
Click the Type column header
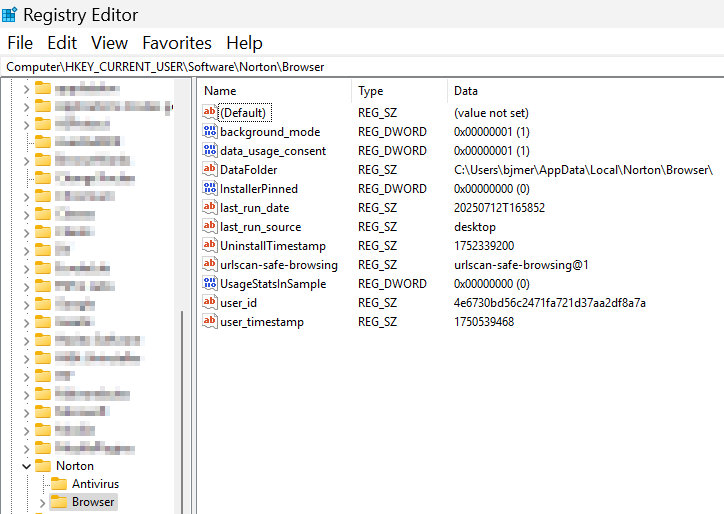tap(371, 91)
